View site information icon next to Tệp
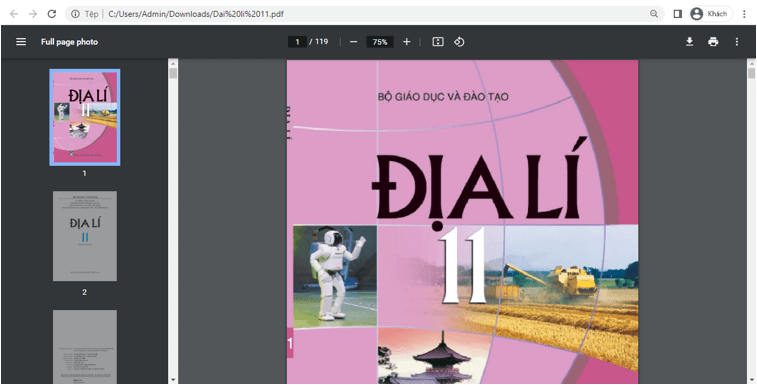The image size is (757, 385). [x=75, y=14]
